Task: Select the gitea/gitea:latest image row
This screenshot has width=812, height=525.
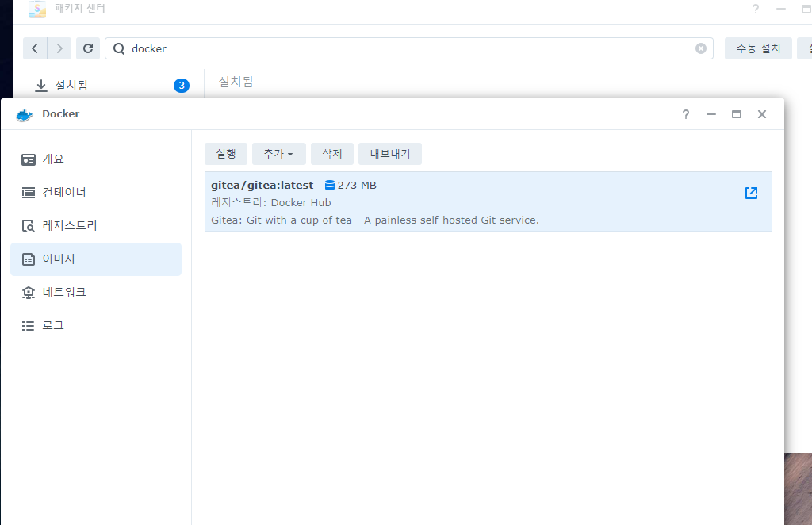Action: point(488,202)
